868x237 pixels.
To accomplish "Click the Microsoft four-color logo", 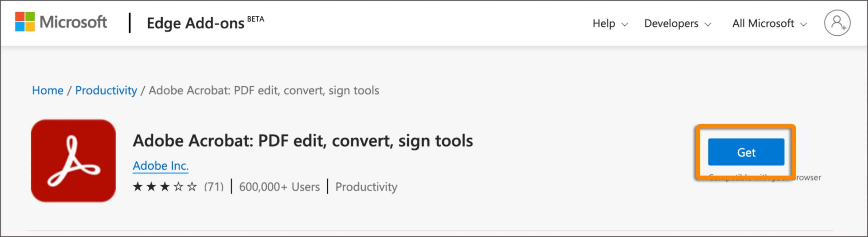I will (25, 22).
